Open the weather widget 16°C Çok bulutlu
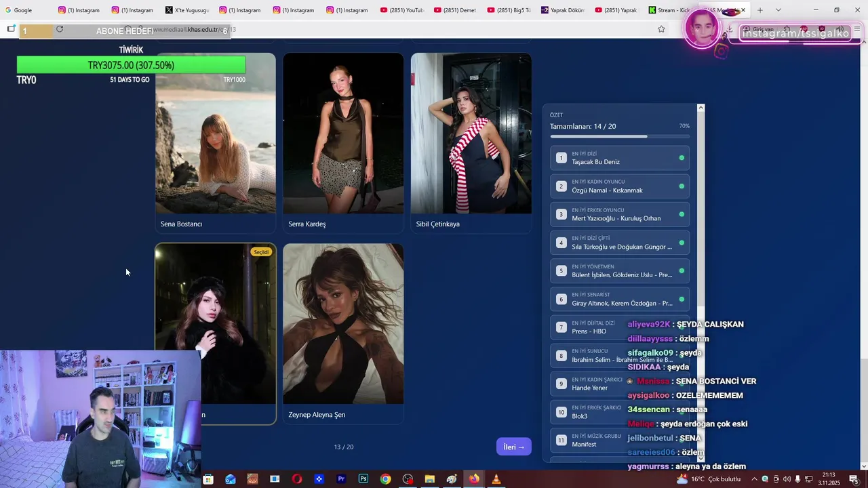 (x=709, y=479)
